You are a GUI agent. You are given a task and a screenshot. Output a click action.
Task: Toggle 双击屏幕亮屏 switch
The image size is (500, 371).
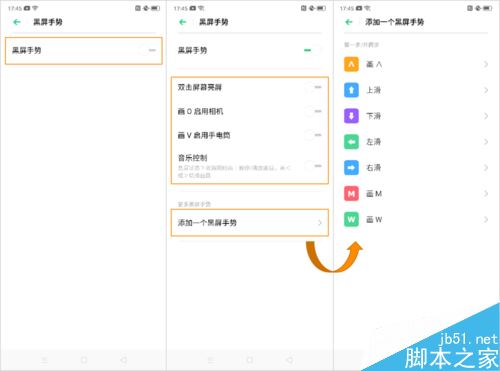tap(313, 87)
